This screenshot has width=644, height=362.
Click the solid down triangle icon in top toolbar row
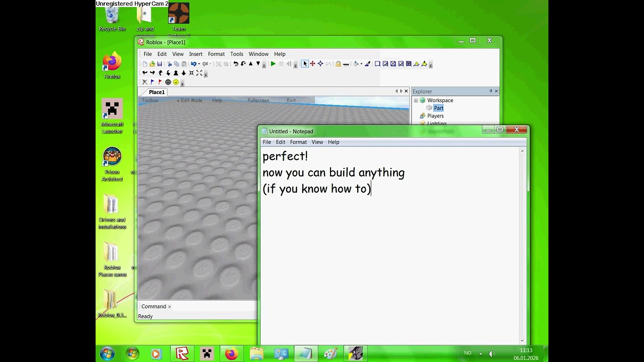[258, 64]
